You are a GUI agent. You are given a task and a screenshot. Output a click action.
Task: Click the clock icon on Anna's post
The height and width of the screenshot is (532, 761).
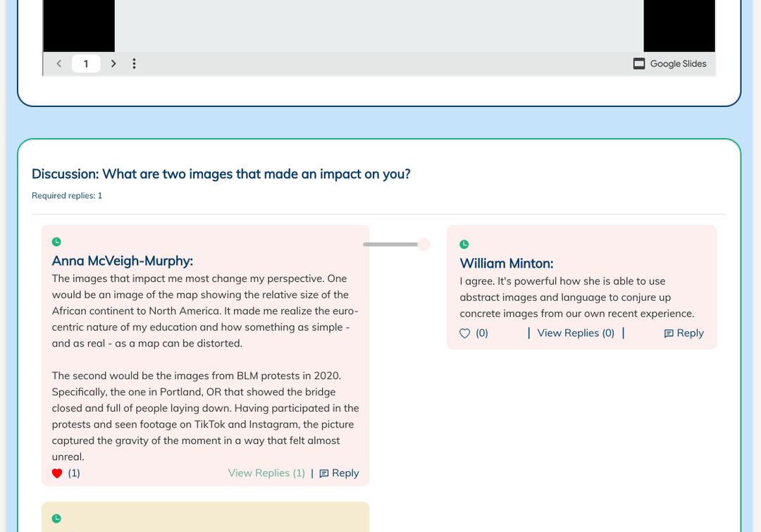click(56, 241)
